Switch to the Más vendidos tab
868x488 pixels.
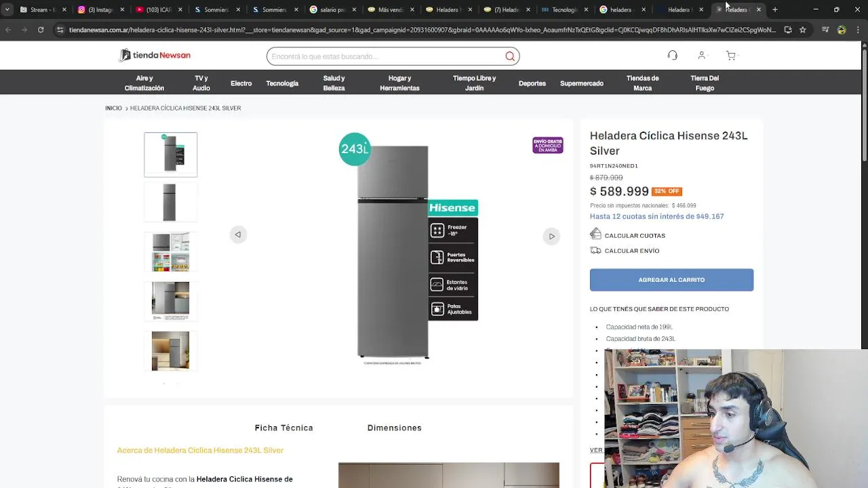[390, 9]
